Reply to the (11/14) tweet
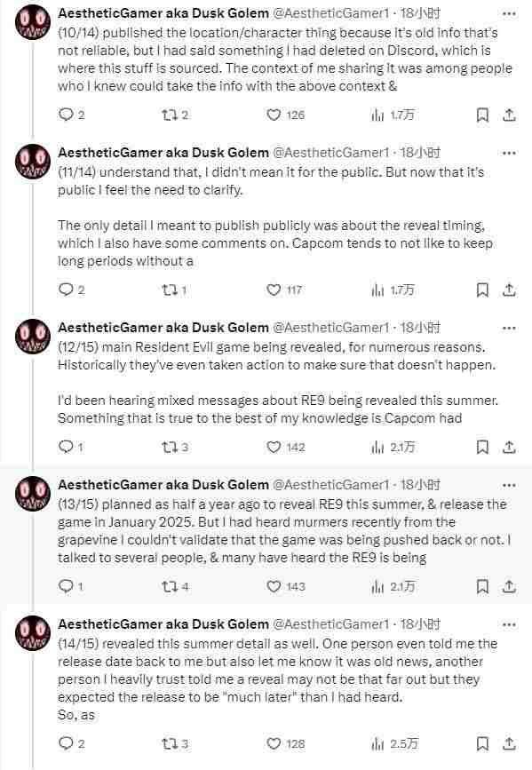Image resolution: width=532 pixels, height=770 pixels. [x=67, y=289]
